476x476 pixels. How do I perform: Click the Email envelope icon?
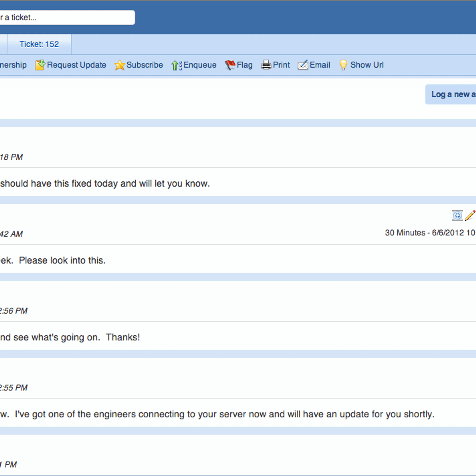[303, 65]
